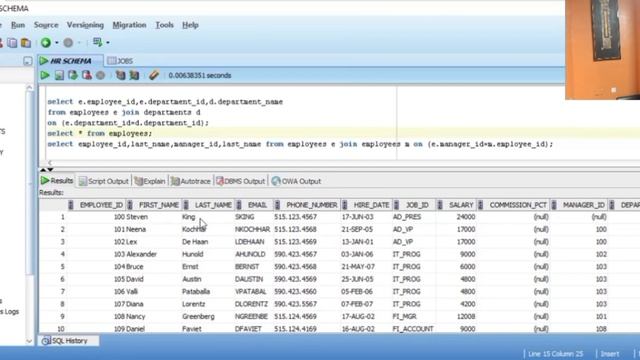Click the Autotrace toolbar icon
The height and width of the screenshot is (360, 640).
click(134, 76)
